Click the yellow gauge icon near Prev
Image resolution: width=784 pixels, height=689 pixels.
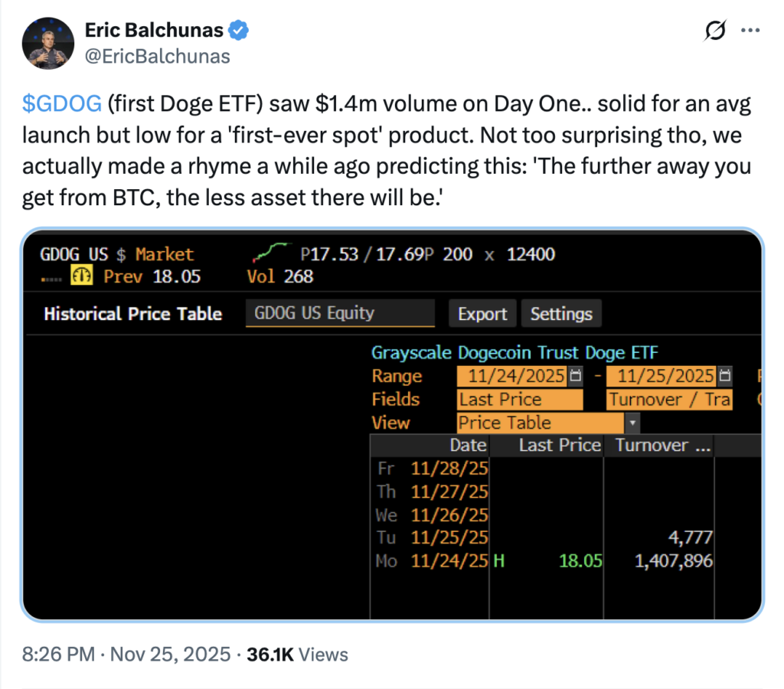point(81,276)
